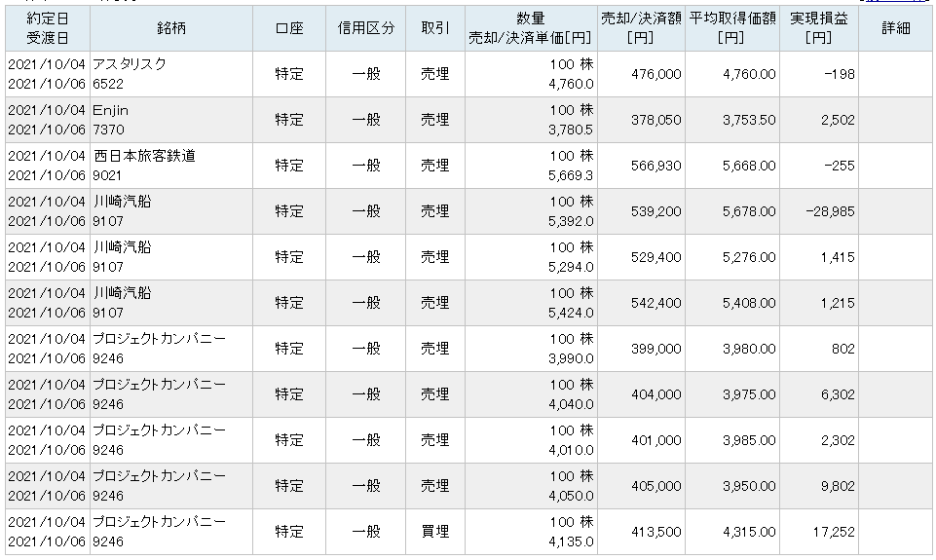Viewport: 936px width, 560px height.
Task: Click the realized loss value -28,985
Action: [x=831, y=211]
